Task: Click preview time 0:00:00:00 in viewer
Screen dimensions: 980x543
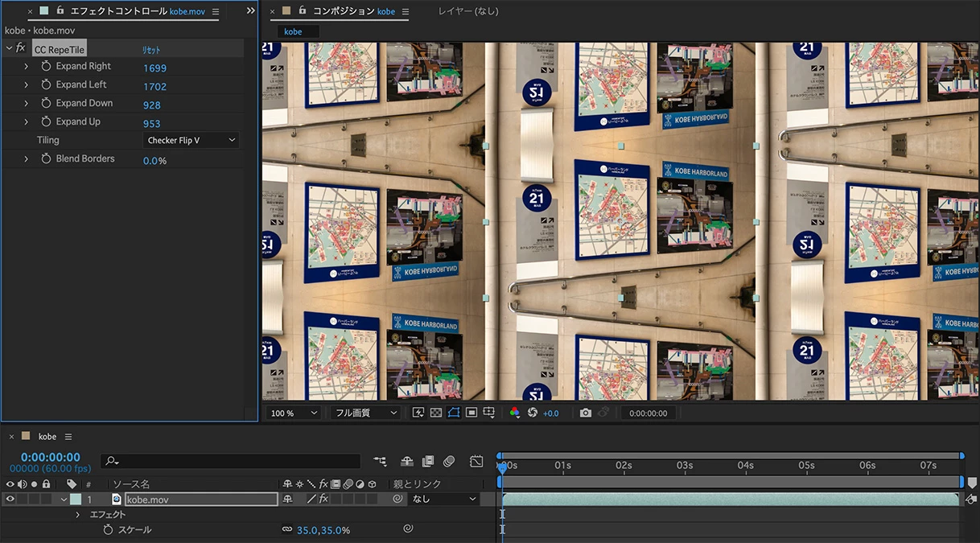Action: click(x=649, y=413)
